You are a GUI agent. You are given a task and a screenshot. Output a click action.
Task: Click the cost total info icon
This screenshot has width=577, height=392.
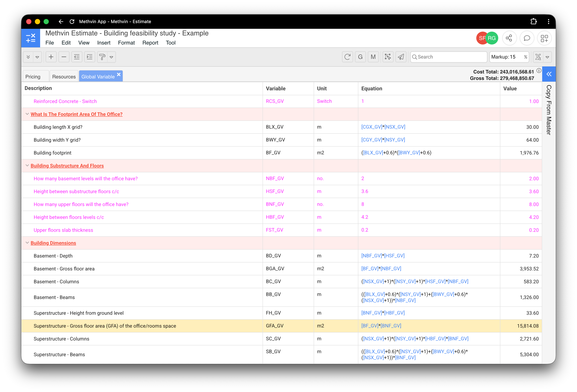point(539,71)
